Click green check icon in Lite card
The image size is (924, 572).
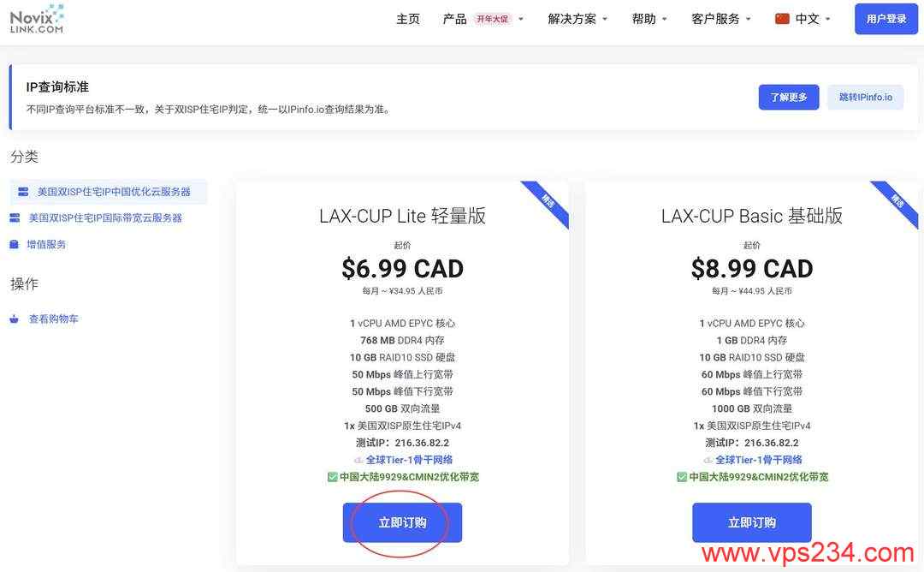332,476
